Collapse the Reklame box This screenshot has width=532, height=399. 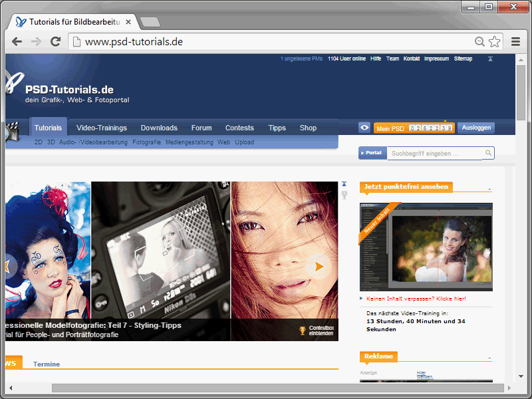click(489, 358)
